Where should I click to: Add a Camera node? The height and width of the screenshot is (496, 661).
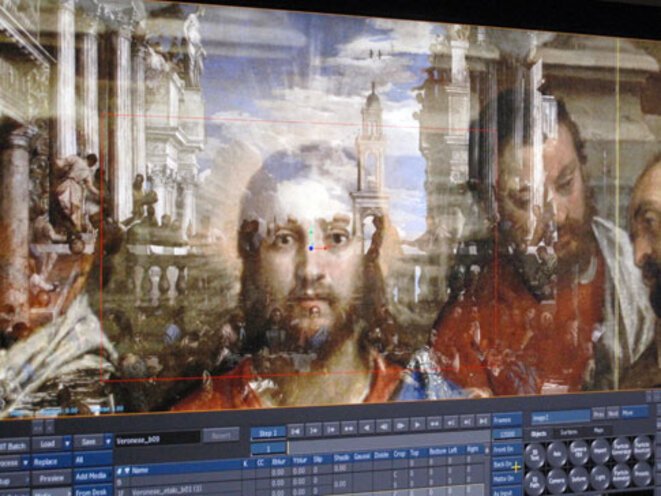coord(557,481)
